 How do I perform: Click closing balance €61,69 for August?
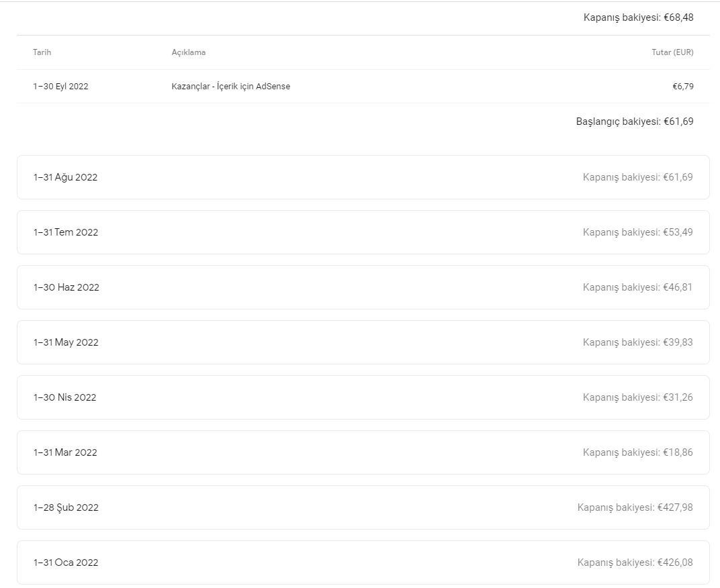coord(638,177)
